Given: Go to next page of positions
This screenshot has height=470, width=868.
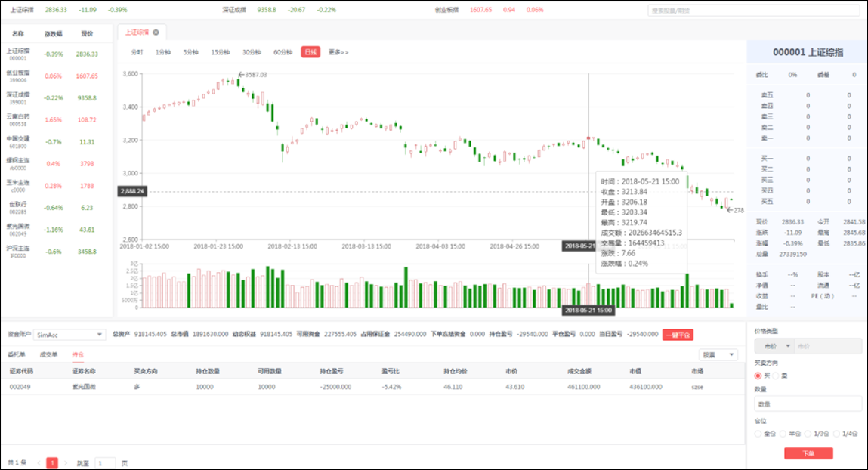Looking at the screenshot, I should point(66,462).
